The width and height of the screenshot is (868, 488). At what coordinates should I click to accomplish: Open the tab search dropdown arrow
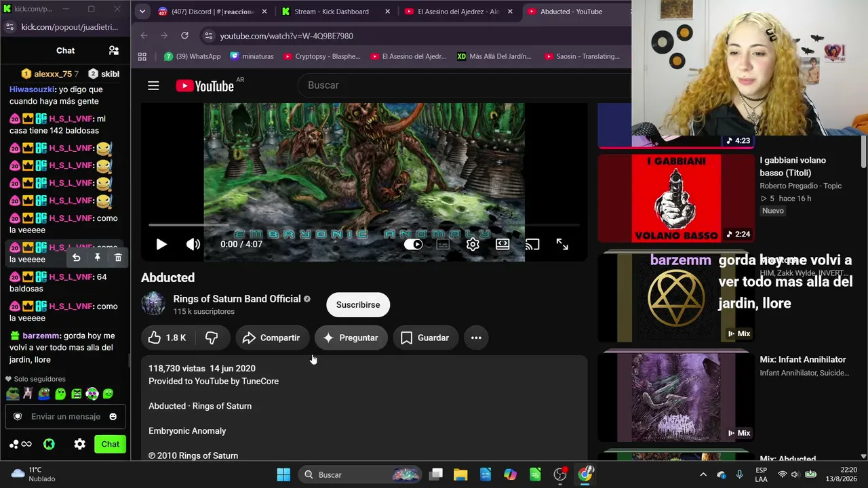(142, 12)
